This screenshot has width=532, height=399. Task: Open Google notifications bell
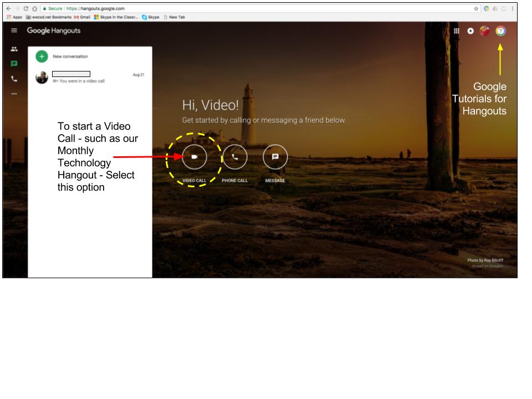(470, 31)
